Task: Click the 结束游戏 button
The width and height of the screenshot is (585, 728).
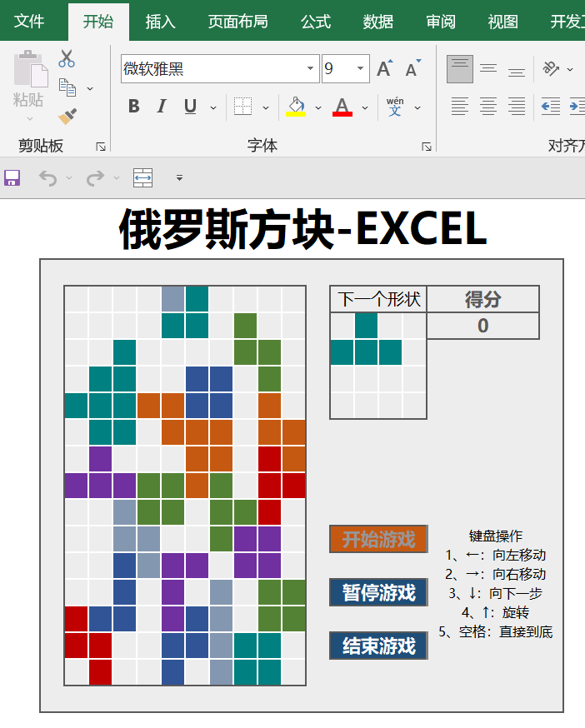Action: tap(378, 646)
